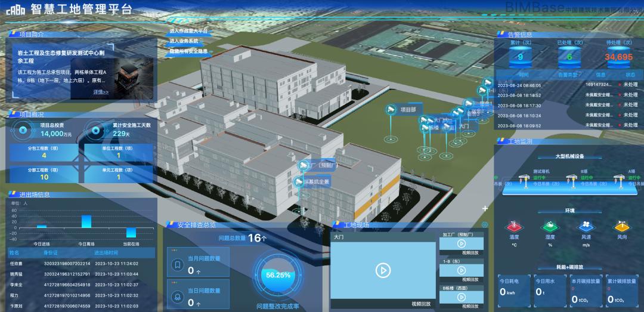Click the 累计（次）cylinder showing 9
Image resolution: width=644 pixels, height=312 pixels.
click(x=520, y=57)
